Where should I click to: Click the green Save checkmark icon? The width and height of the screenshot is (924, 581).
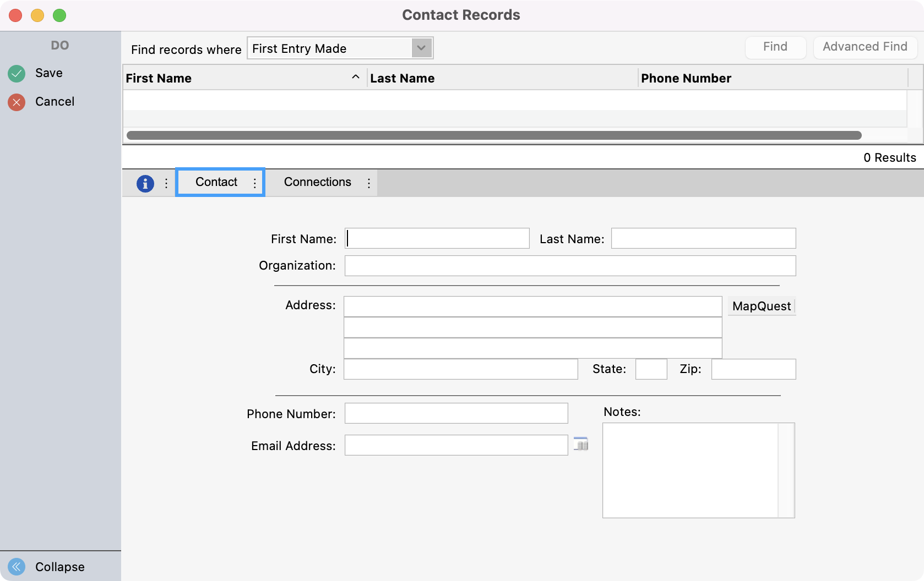[17, 73]
